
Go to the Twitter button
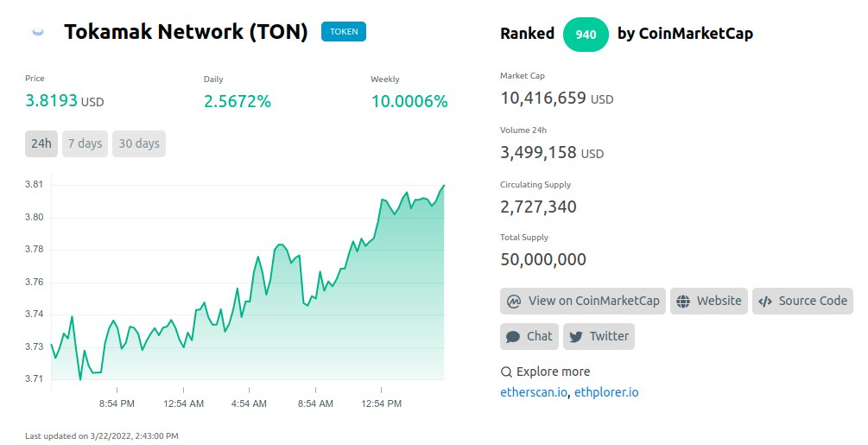599,336
